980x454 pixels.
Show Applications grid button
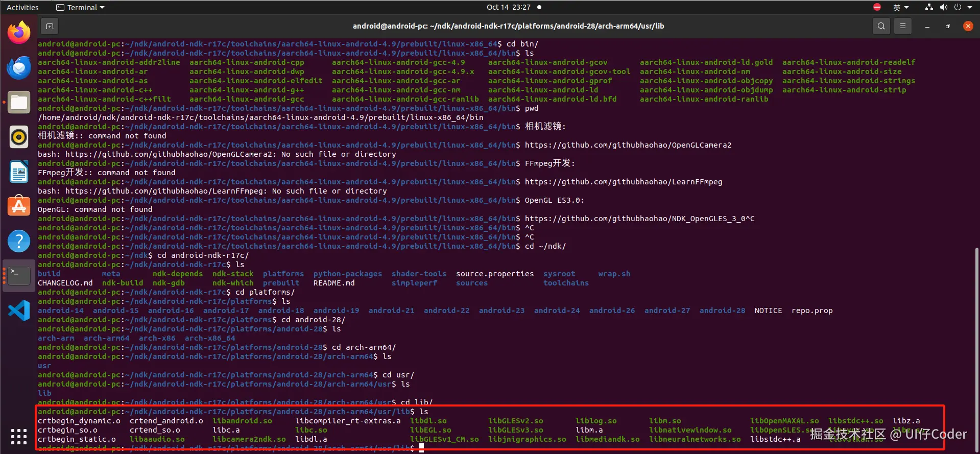(x=19, y=437)
